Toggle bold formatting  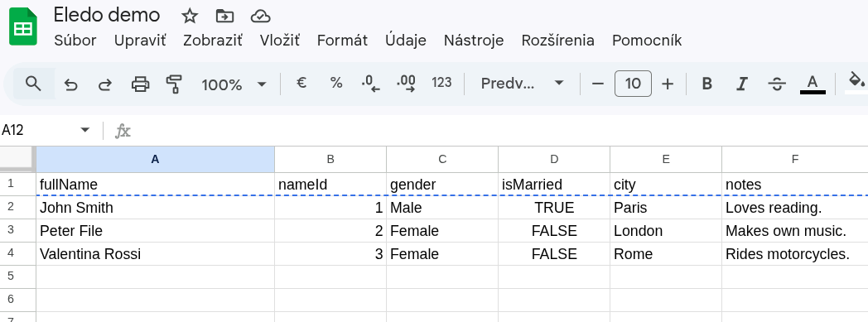[x=707, y=84]
